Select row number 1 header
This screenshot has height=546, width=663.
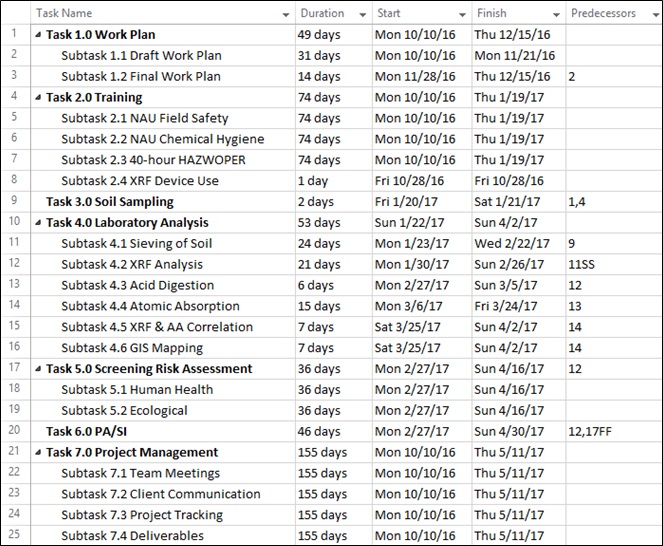(16, 34)
